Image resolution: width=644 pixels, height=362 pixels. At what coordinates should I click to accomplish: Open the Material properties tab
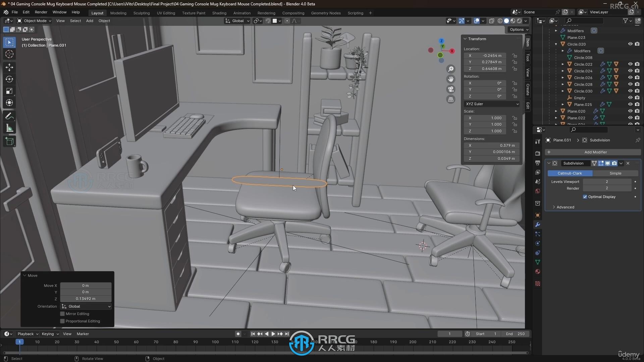[x=538, y=271]
